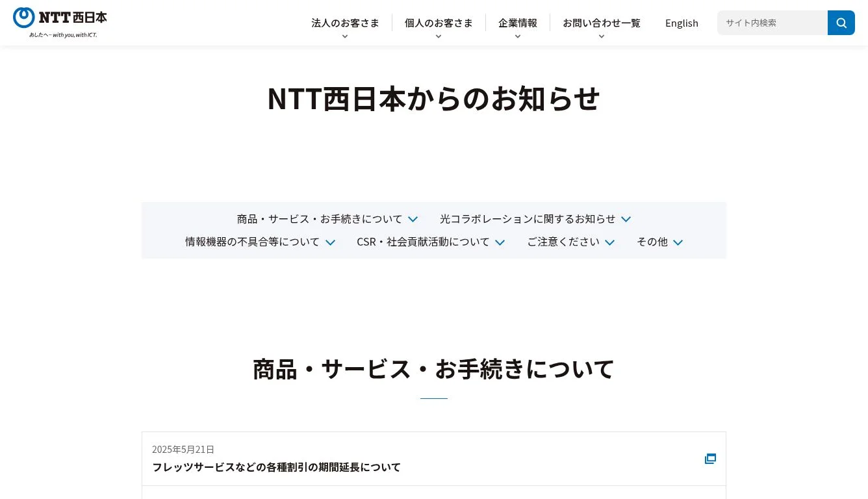
Task: Click the 2025年5月21日 date text
Action: click(183, 450)
